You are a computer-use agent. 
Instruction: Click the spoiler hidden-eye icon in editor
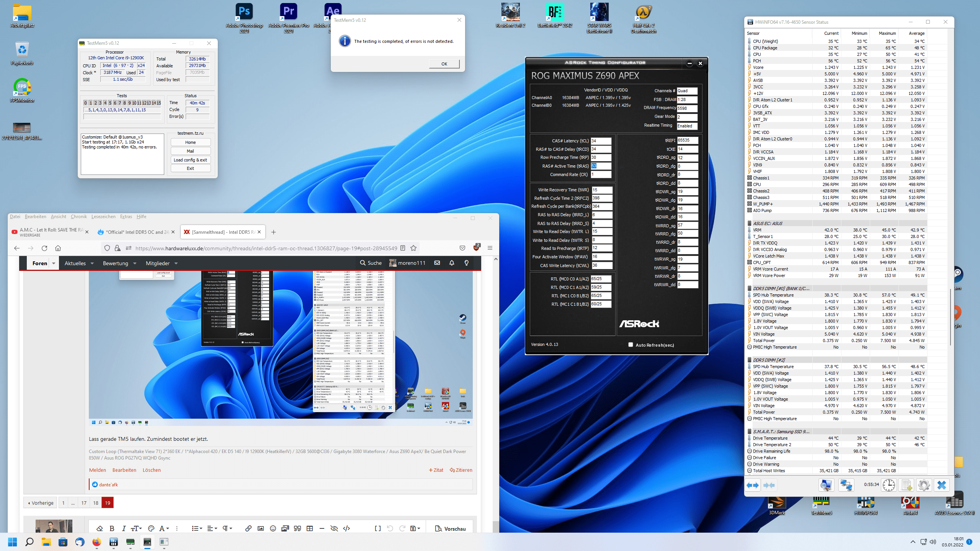334,528
